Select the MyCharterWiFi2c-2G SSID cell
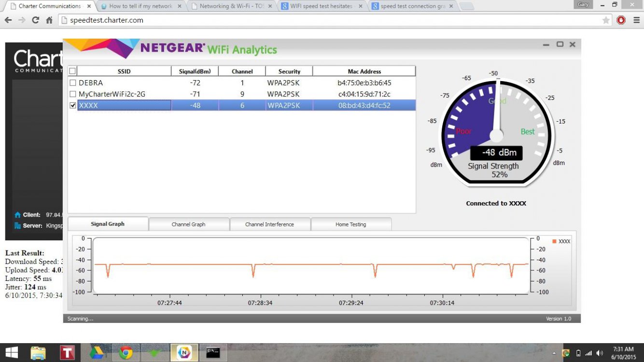Screen dimensions: 644x362 [124, 94]
